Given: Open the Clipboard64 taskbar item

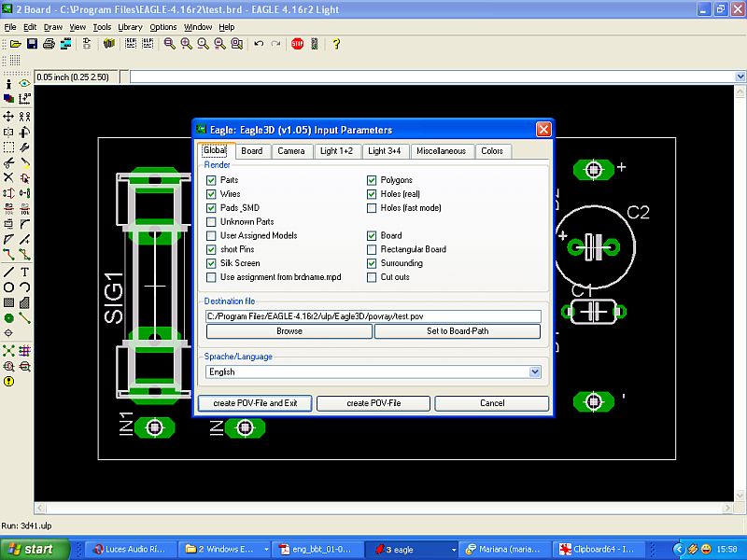Looking at the screenshot, I should [x=599, y=549].
